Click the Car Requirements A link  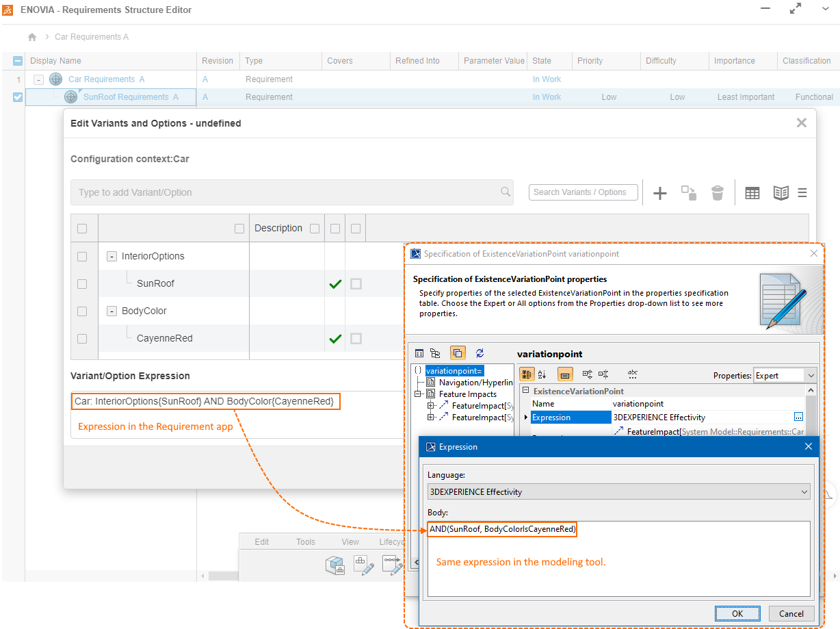pos(106,79)
